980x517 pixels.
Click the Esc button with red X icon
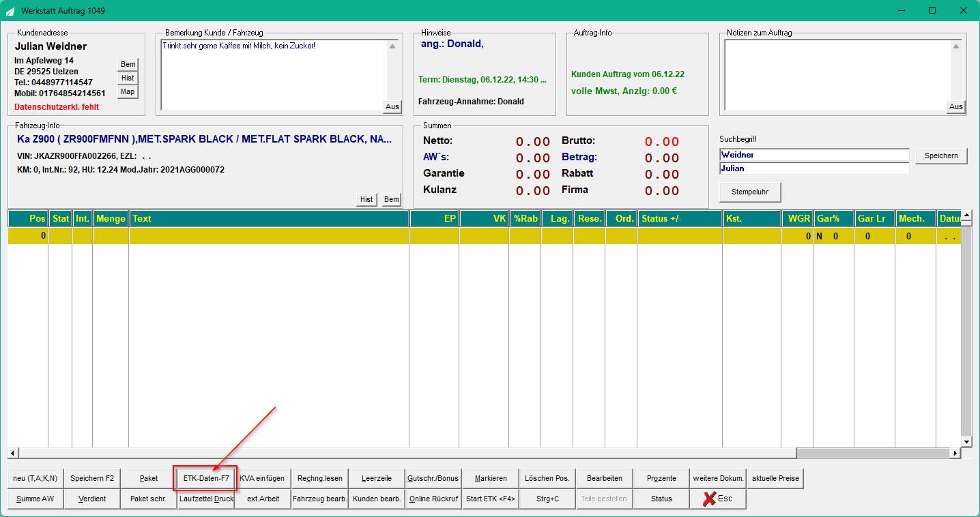click(x=717, y=499)
